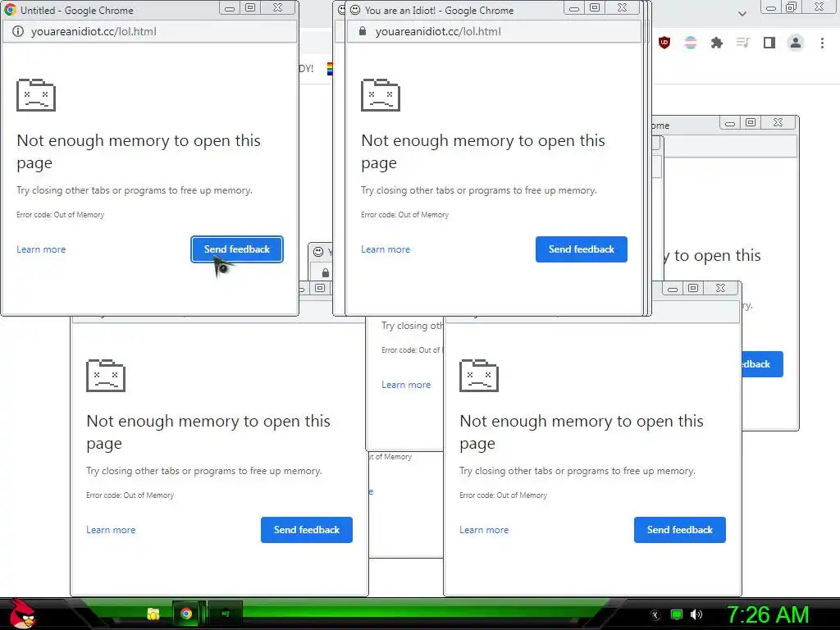Select the dark taskbar item next to Chrome

point(225,614)
